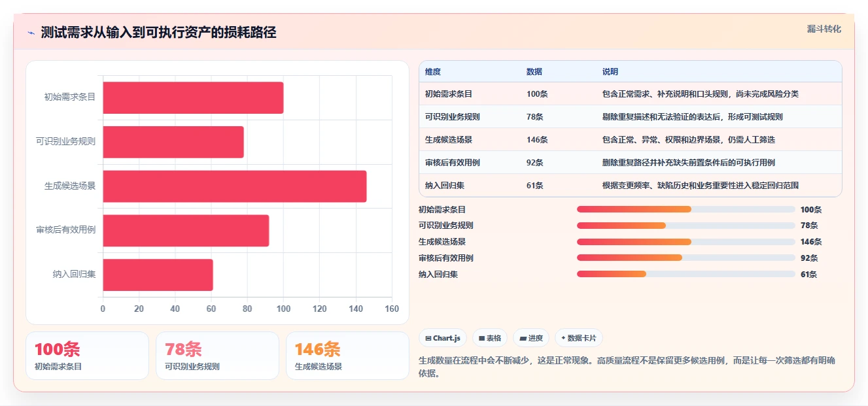Click the 生成候选场景 bar in the chart

point(235,186)
